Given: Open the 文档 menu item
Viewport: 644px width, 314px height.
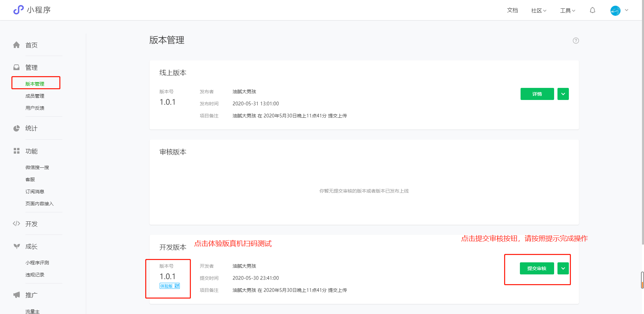Looking at the screenshot, I should [512, 10].
